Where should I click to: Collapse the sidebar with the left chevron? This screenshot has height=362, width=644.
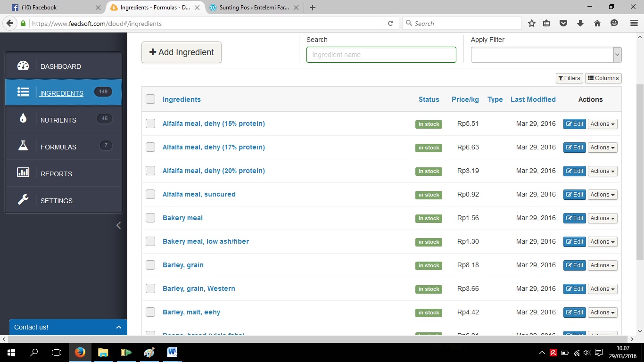tap(118, 225)
